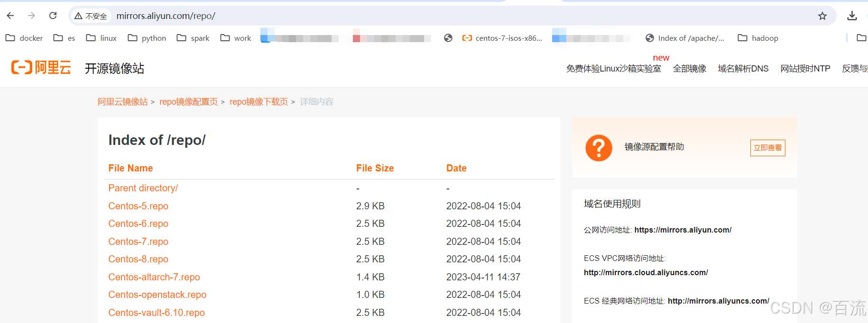Click the not-secure warning badge
Image resolution: width=868 pixels, height=323 pixels.
(91, 16)
